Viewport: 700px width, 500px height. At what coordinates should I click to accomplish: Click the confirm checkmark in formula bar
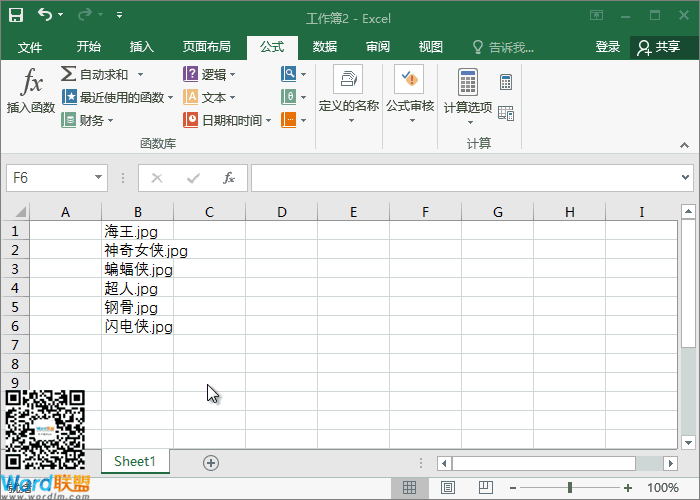click(193, 178)
